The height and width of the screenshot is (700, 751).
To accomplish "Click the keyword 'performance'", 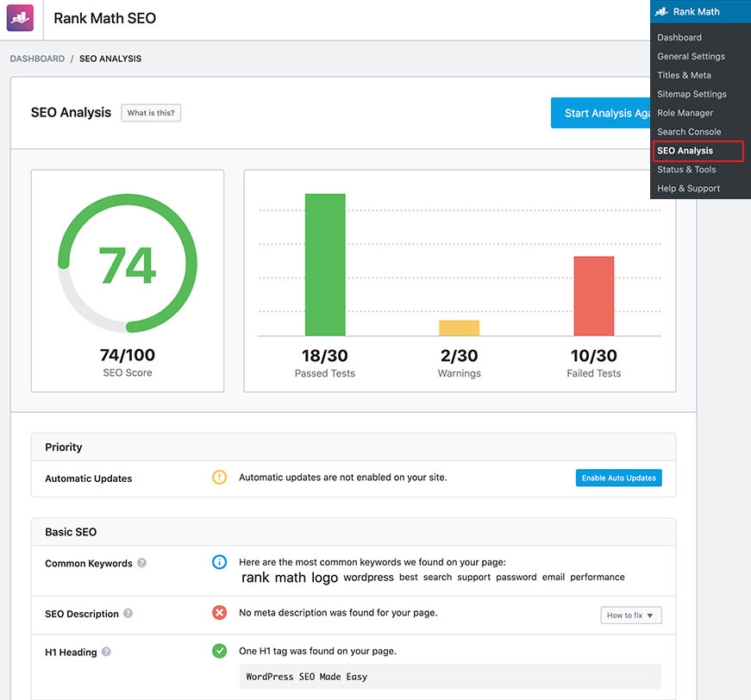I will click(598, 577).
